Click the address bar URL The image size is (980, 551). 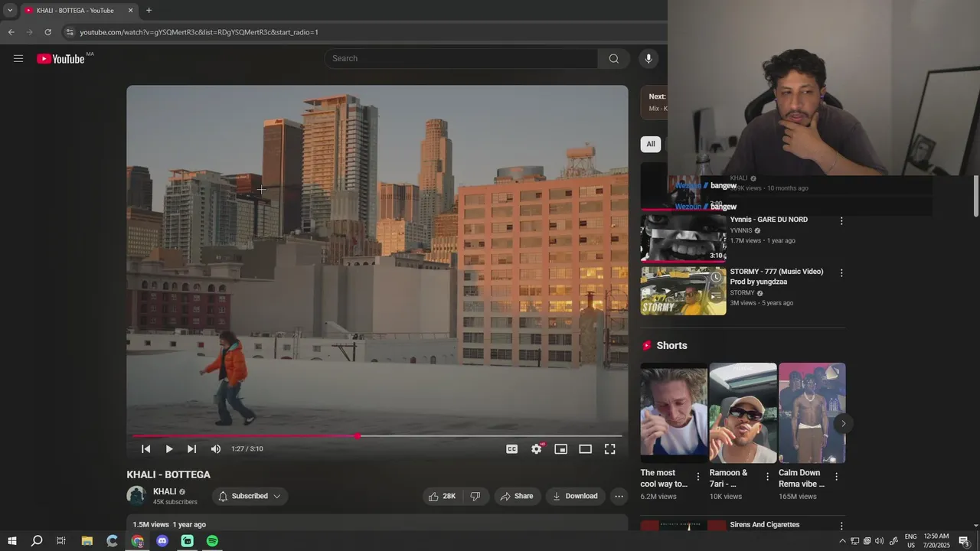click(x=199, y=32)
